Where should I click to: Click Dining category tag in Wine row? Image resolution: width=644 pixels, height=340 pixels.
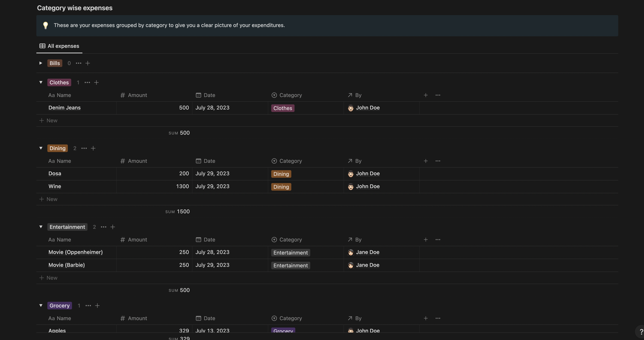coord(281,187)
